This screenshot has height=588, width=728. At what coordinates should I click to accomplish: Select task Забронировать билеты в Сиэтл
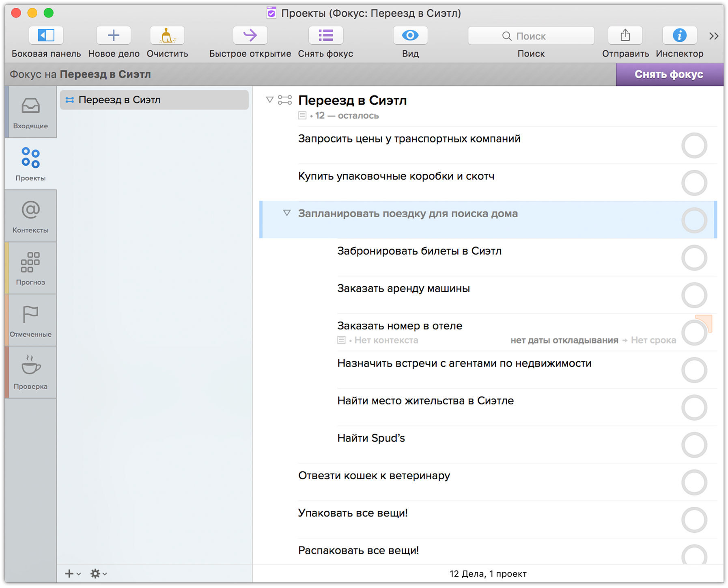coord(419,251)
